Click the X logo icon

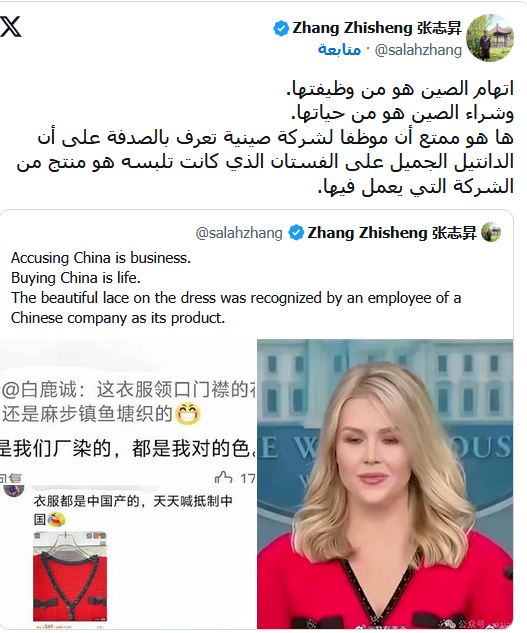[11, 27]
